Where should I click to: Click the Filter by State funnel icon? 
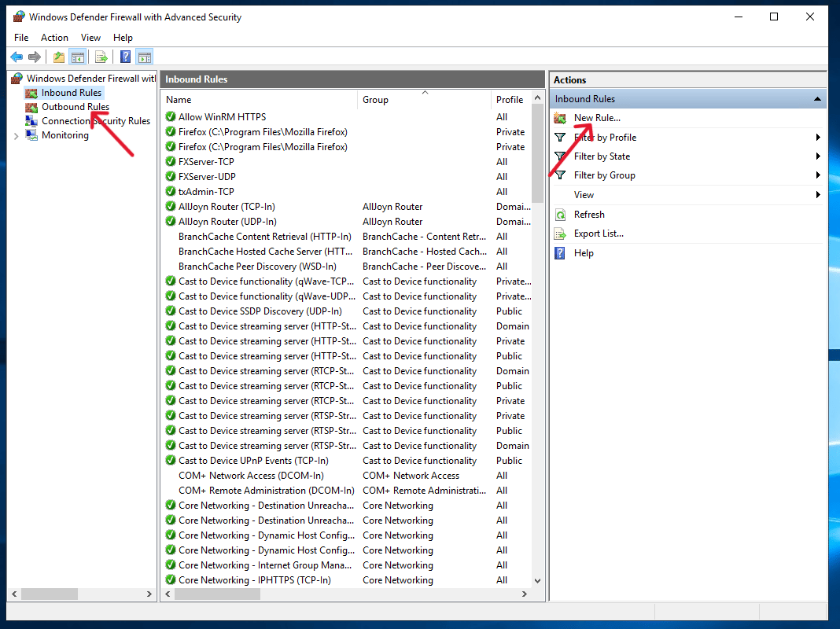click(x=560, y=156)
